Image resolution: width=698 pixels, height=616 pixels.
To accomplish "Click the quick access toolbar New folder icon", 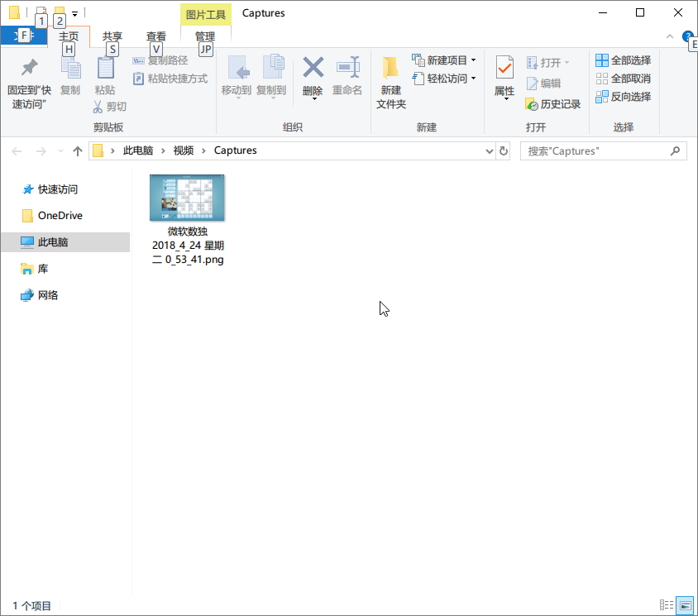I will [60, 12].
